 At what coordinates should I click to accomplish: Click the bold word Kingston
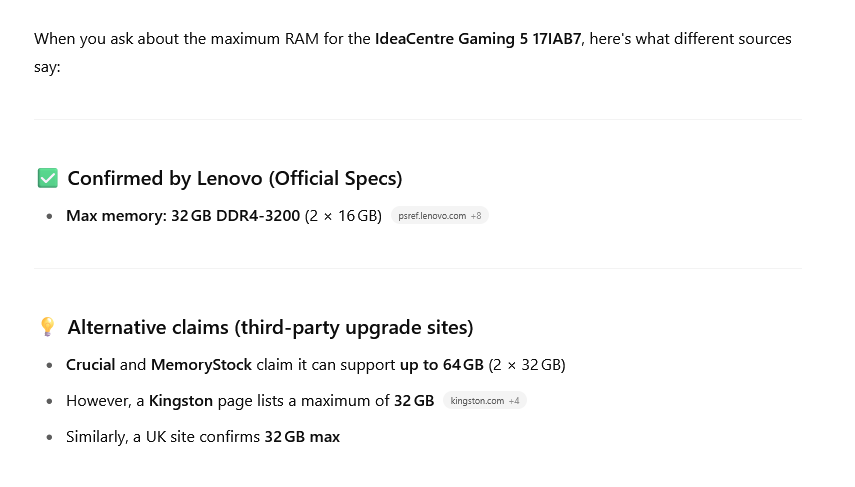tap(181, 401)
